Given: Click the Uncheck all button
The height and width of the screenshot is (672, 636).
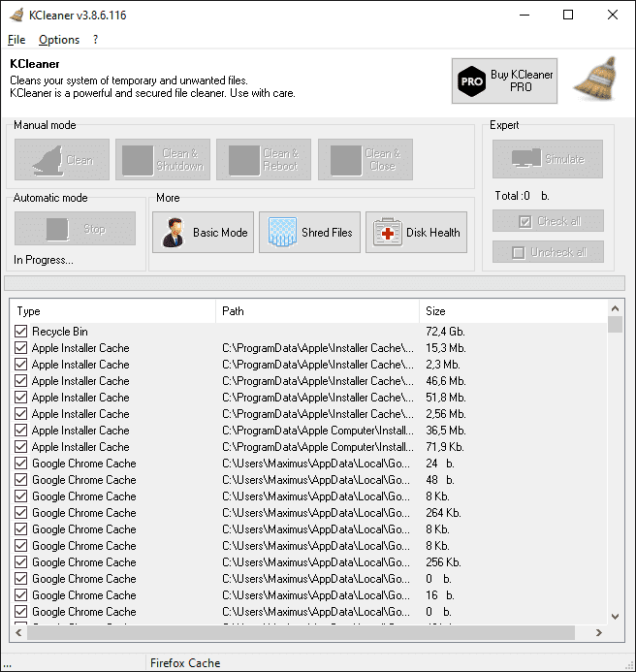Looking at the screenshot, I should (548, 252).
